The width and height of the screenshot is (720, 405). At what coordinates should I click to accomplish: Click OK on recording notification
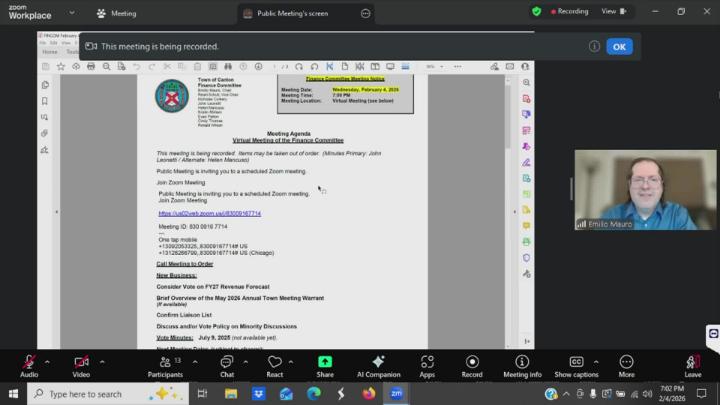[619, 46]
